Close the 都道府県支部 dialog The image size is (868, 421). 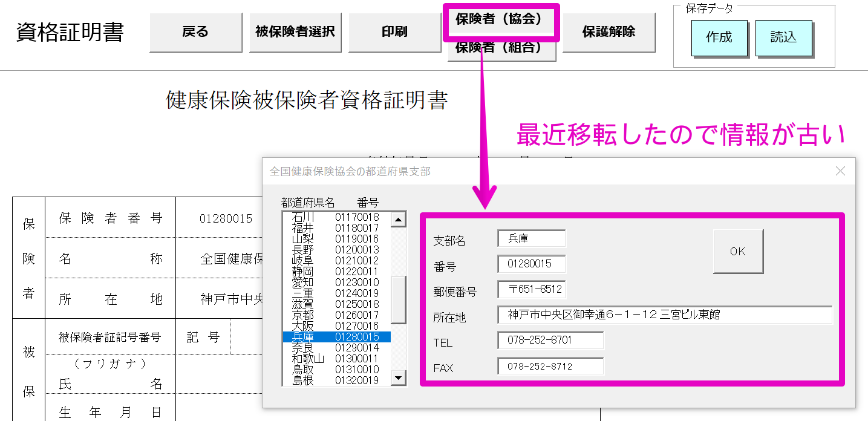tap(840, 171)
